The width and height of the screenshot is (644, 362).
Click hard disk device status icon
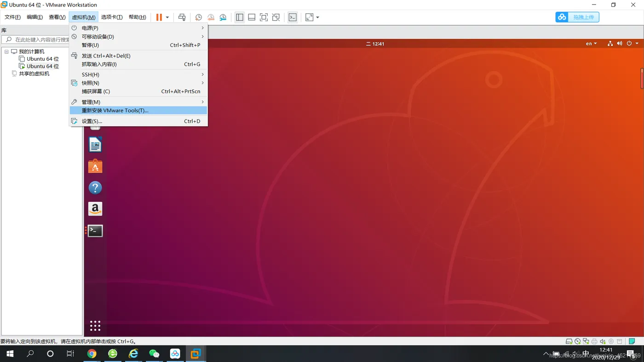tap(569, 341)
